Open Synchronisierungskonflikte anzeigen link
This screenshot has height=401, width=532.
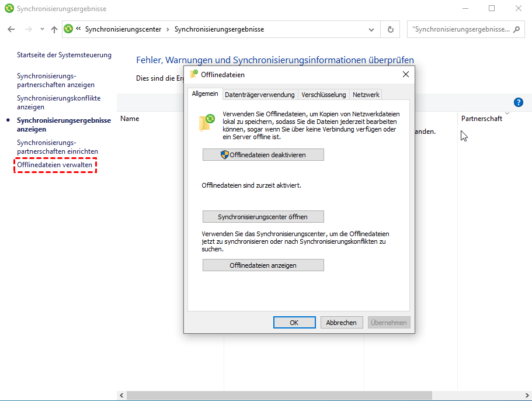click(59, 102)
